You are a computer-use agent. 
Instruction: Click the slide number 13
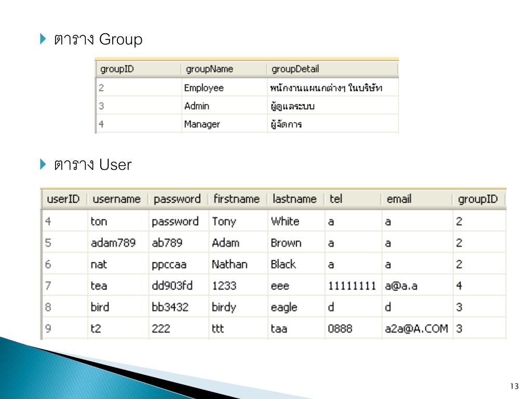coord(514,386)
